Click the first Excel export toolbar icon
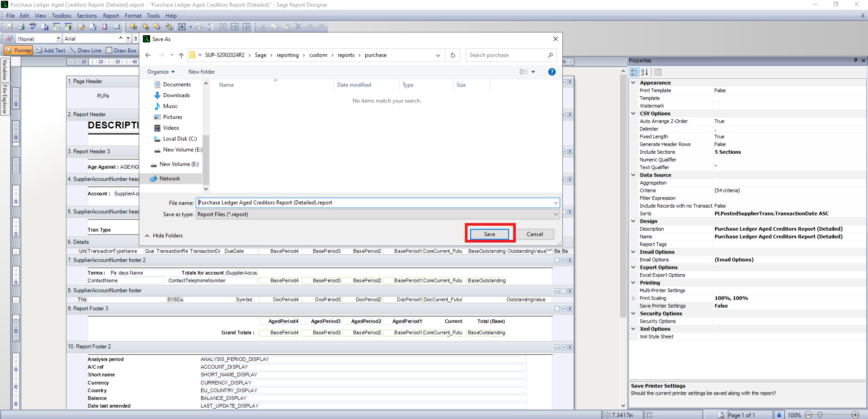 coord(57,27)
